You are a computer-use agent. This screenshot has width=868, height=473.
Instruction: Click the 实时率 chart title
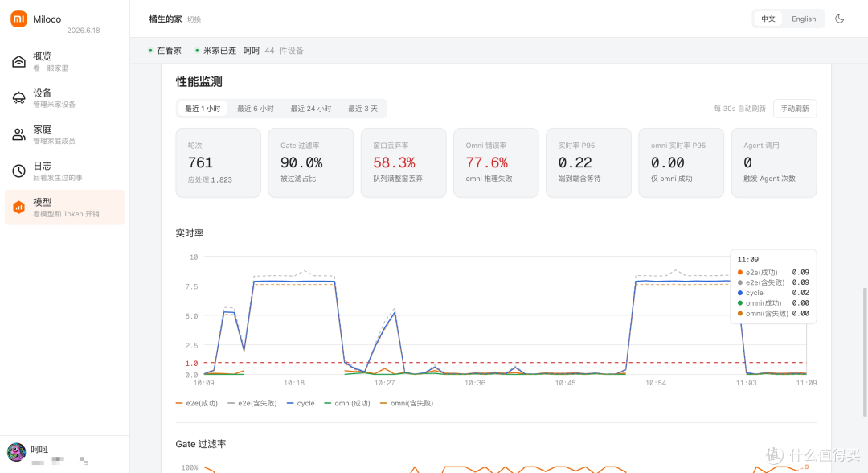tap(190, 233)
